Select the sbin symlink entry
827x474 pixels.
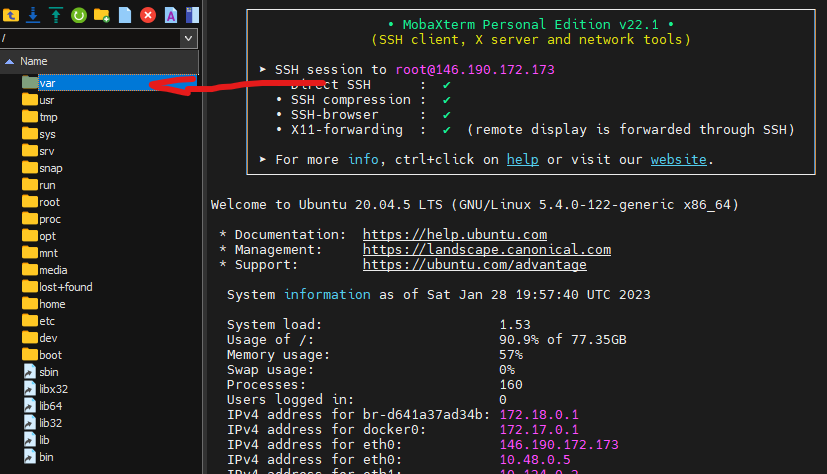(48, 372)
